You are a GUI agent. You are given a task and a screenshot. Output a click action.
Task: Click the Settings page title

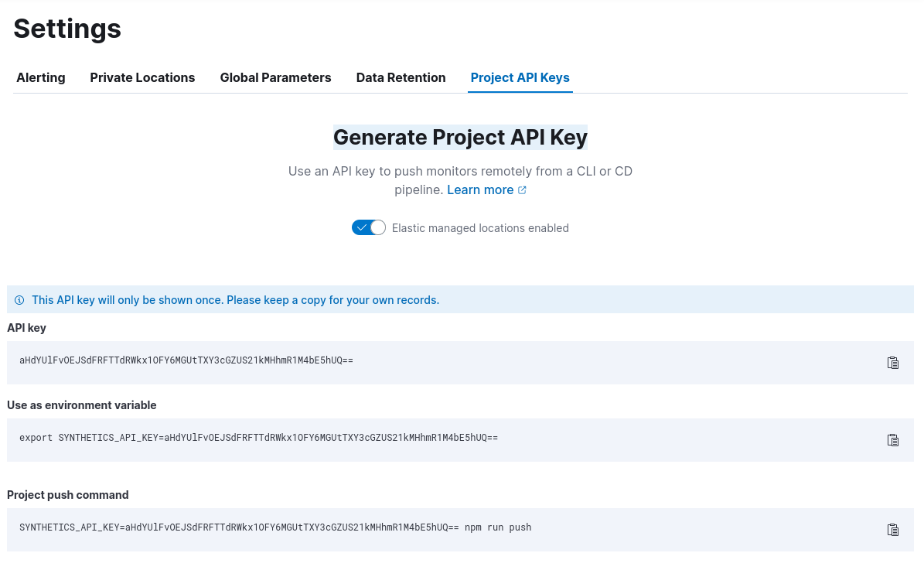pyautogui.click(x=67, y=29)
